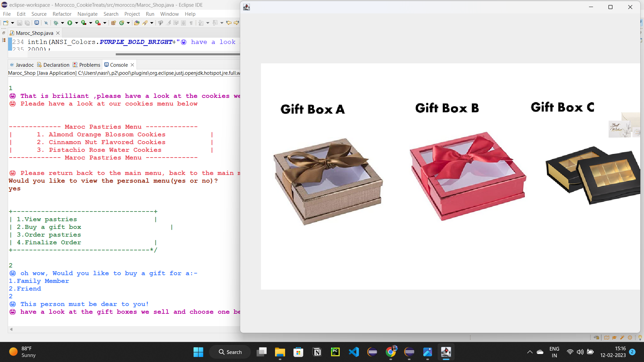Expand the New wizard dropdown arrow
Image resolution: width=644 pixels, height=362 pixels.
click(x=12, y=23)
